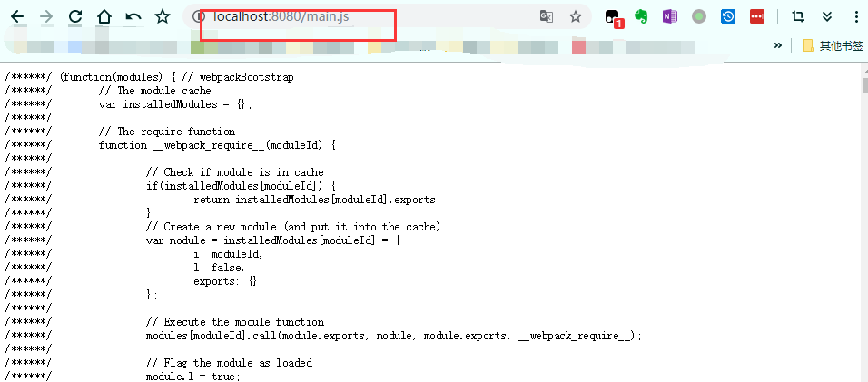The width and height of the screenshot is (868, 382).
Task: Reload the current page
Action: pyautogui.click(x=75, y=16)
